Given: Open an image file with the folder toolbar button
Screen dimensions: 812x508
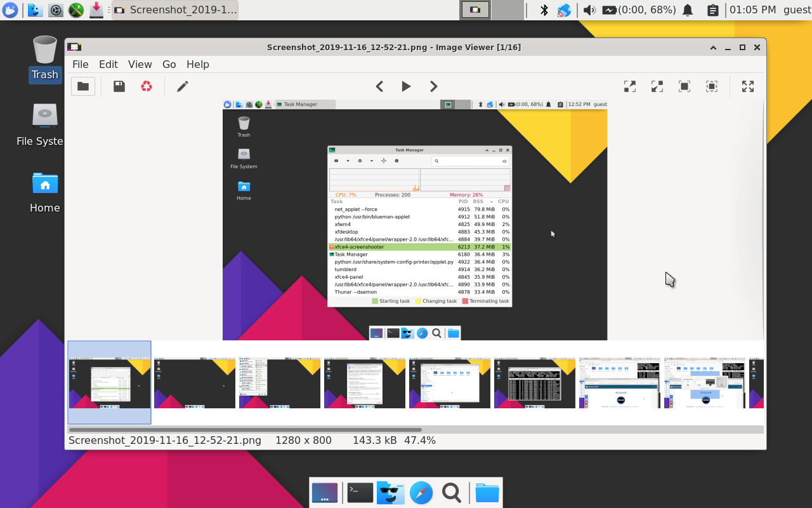Looking at the screenshot, I should 83,86.
